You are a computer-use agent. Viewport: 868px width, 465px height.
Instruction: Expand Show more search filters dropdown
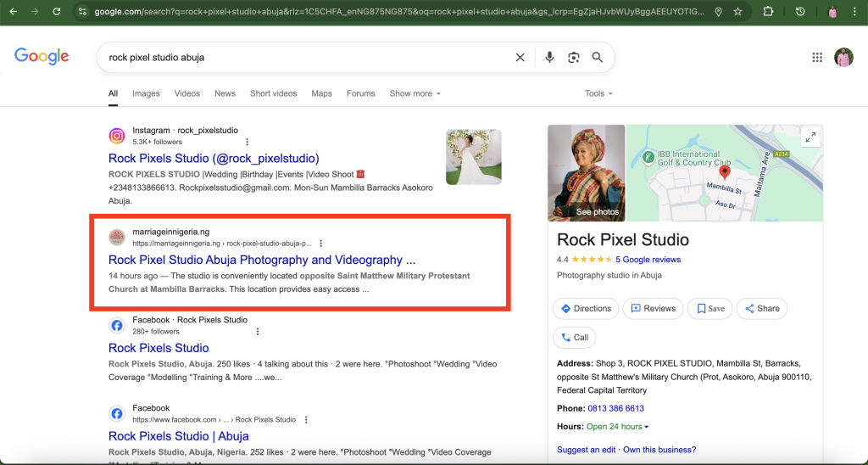(415, 93)
